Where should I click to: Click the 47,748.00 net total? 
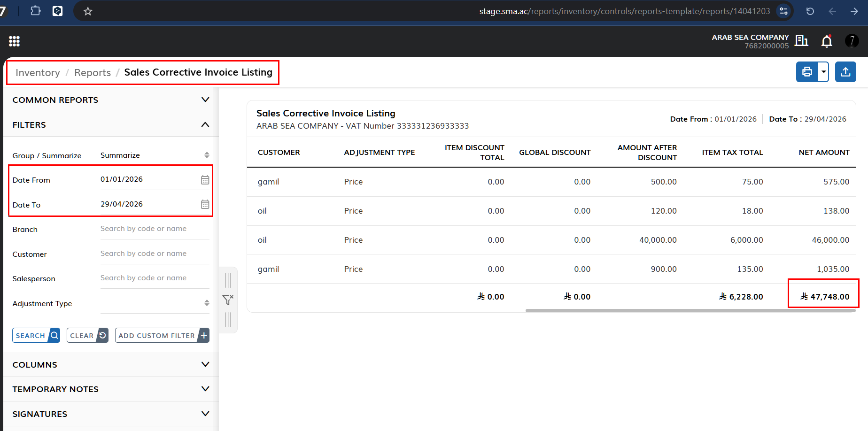pyautogui.click(x=825, y=297)
